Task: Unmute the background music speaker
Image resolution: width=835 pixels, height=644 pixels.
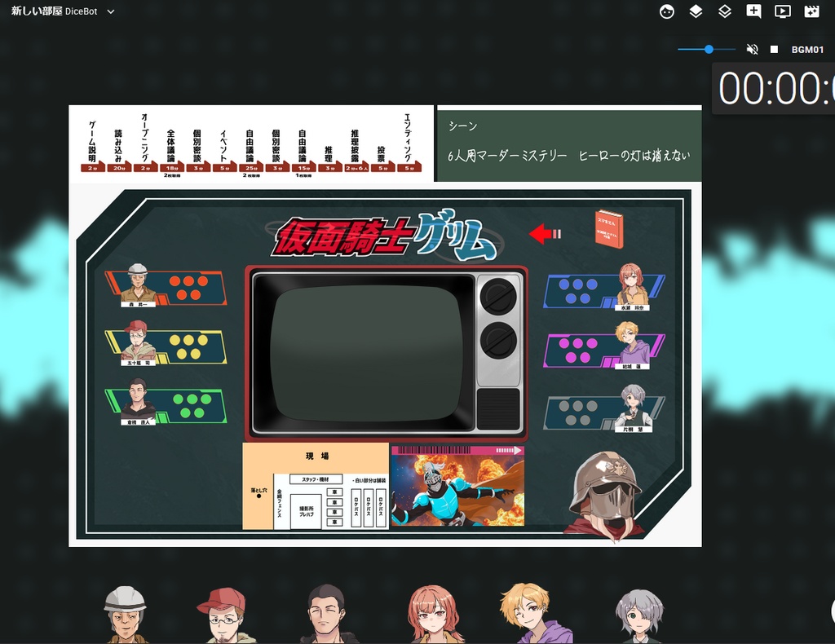Action: (752, 49)
